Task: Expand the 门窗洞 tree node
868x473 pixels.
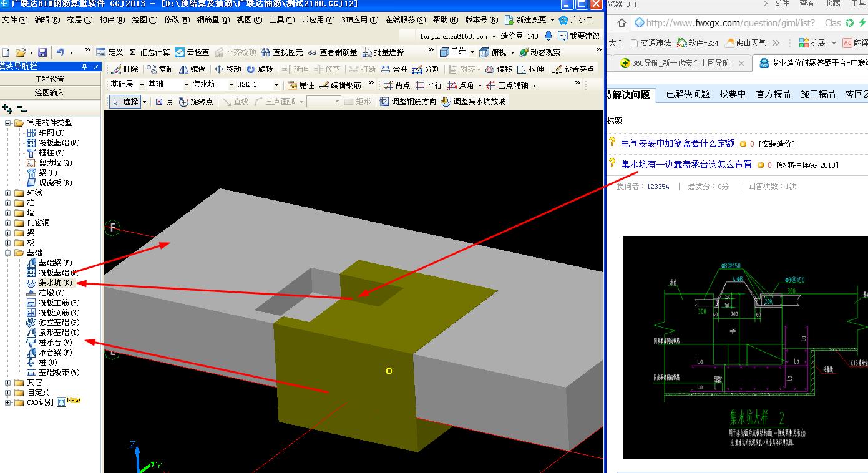Action: (9, 223)
